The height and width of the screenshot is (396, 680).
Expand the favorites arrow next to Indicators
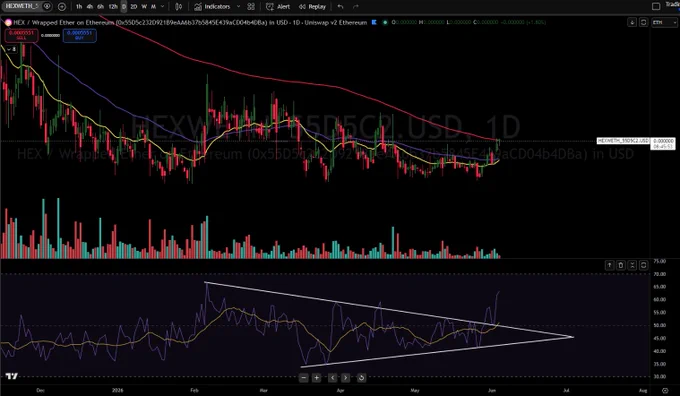238,7
